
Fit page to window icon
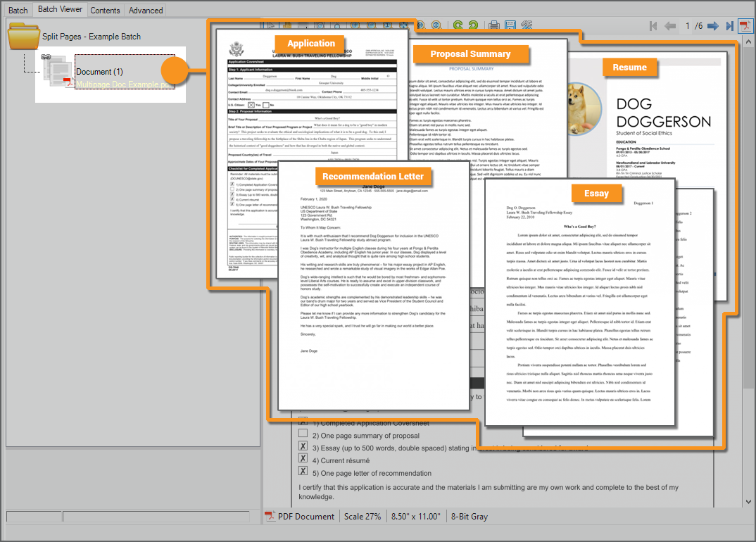click(403, 25)
